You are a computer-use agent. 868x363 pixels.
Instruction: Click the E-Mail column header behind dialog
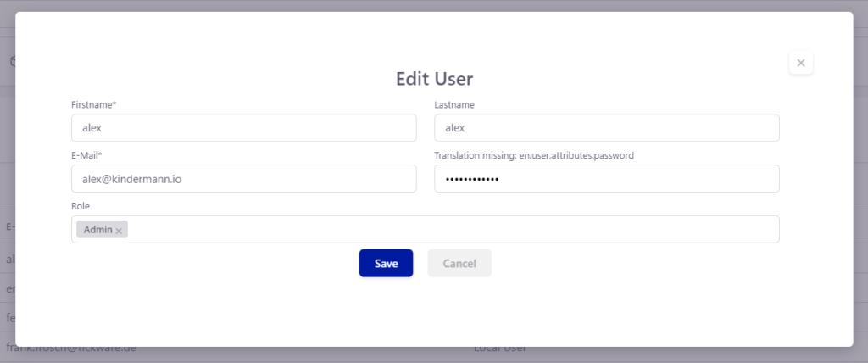(8, 227)
